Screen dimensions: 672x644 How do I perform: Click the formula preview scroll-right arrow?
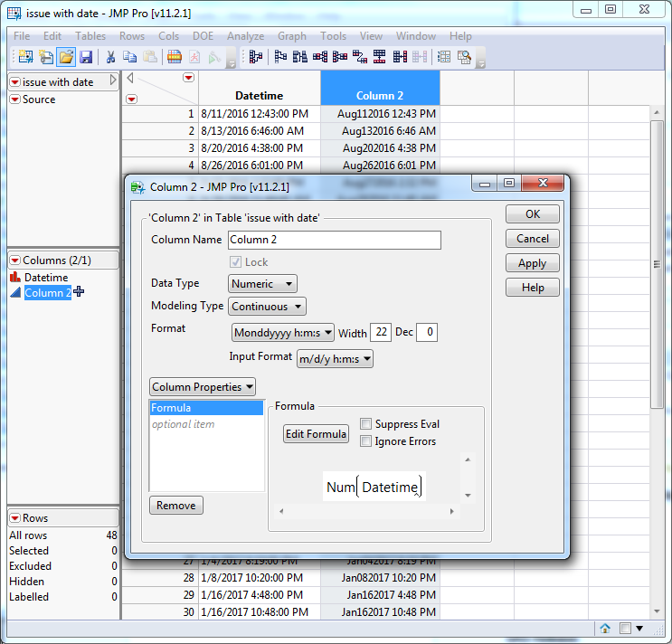451,511
